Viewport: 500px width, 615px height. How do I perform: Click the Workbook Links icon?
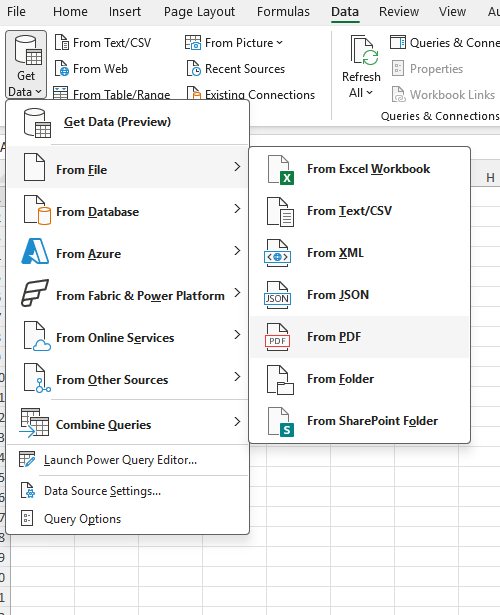coord(398,95)
